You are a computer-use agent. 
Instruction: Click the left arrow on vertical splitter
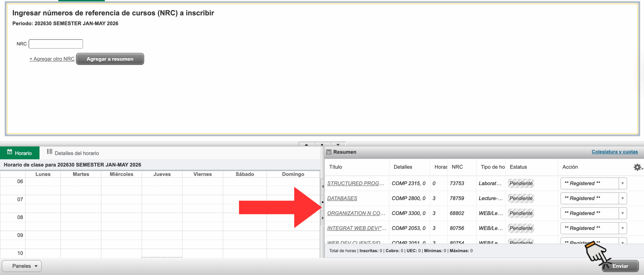(323, 186)
